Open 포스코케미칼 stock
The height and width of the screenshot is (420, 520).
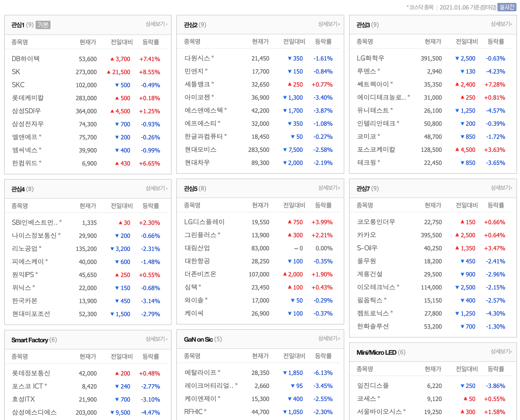[376, 149]
